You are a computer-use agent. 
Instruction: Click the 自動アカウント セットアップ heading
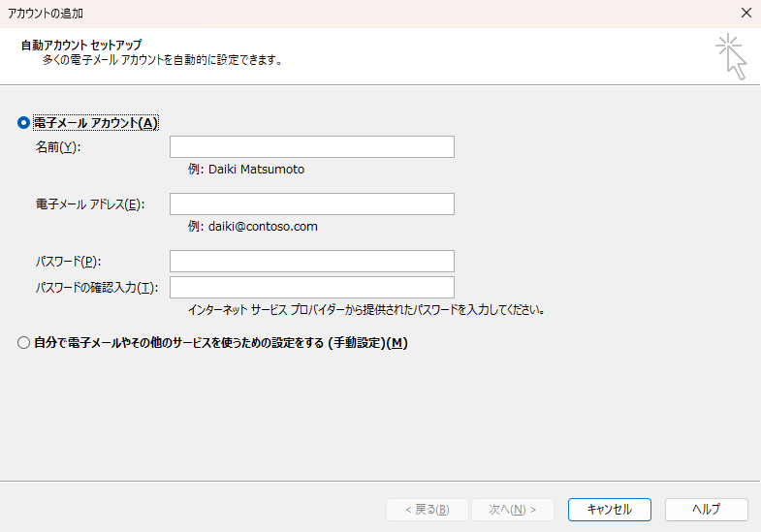coord(80,45)
